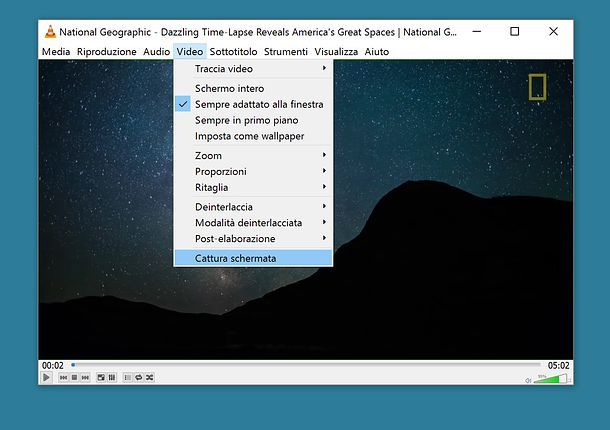This screenshot has width=610, height=430.
Task: Toggle loop repeat mode icon
Action: pos(138,377)
